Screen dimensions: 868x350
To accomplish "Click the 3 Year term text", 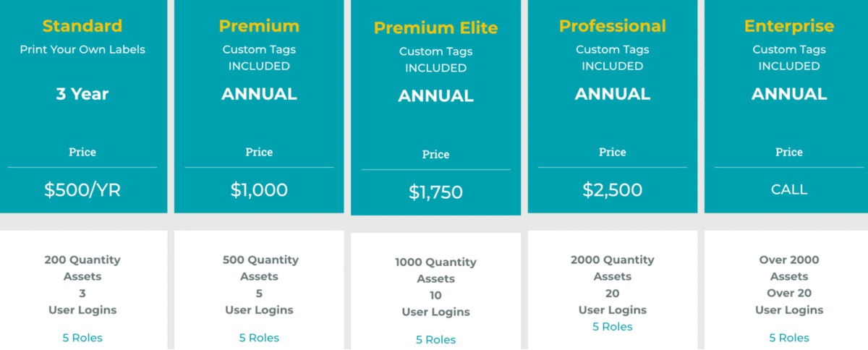I will tap(82, 94).
